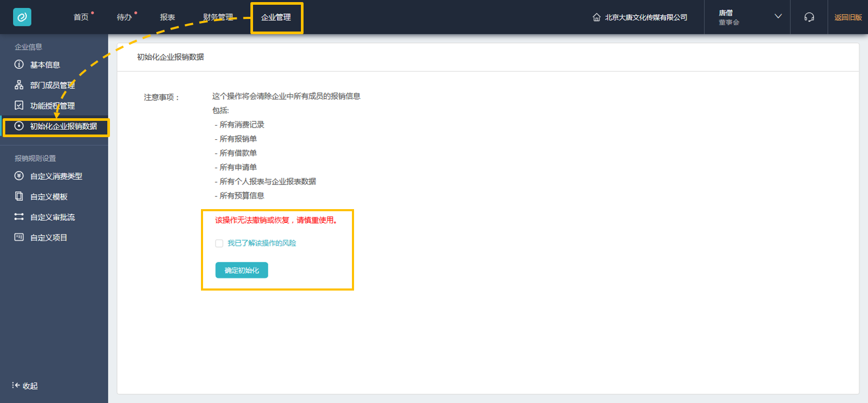Open customer service headset icon
This screenshot has height=403, width=868.
point(809,17)
